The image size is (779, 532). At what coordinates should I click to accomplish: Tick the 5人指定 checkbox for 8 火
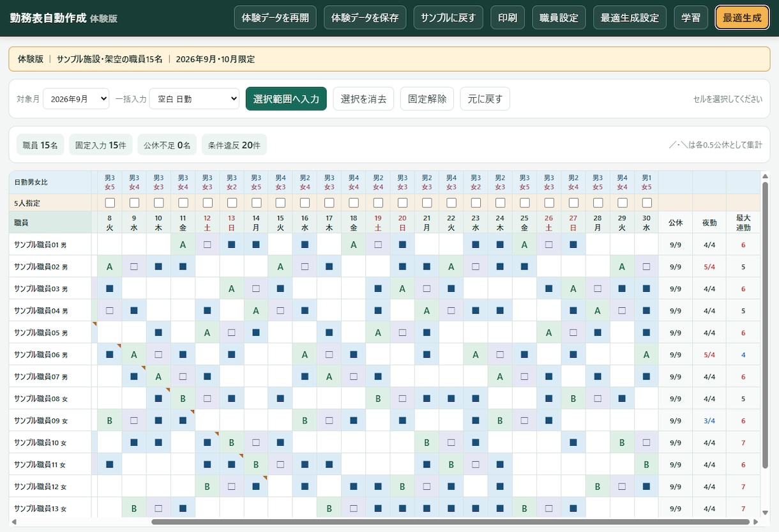coord(110,202)
